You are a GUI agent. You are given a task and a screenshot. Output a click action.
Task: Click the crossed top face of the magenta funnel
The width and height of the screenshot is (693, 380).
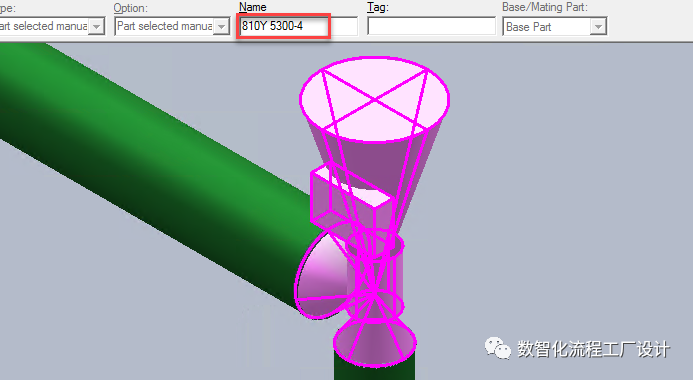point(374,99)
